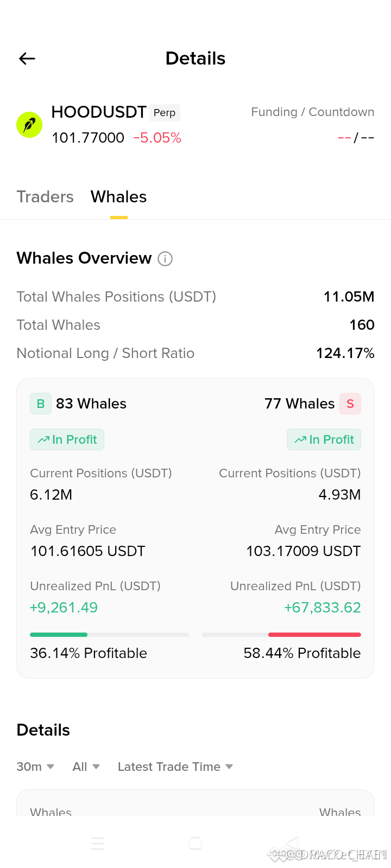Tap the Funding / Countdown value
Screen dimensions: 391x868
(x=356, y=138)
